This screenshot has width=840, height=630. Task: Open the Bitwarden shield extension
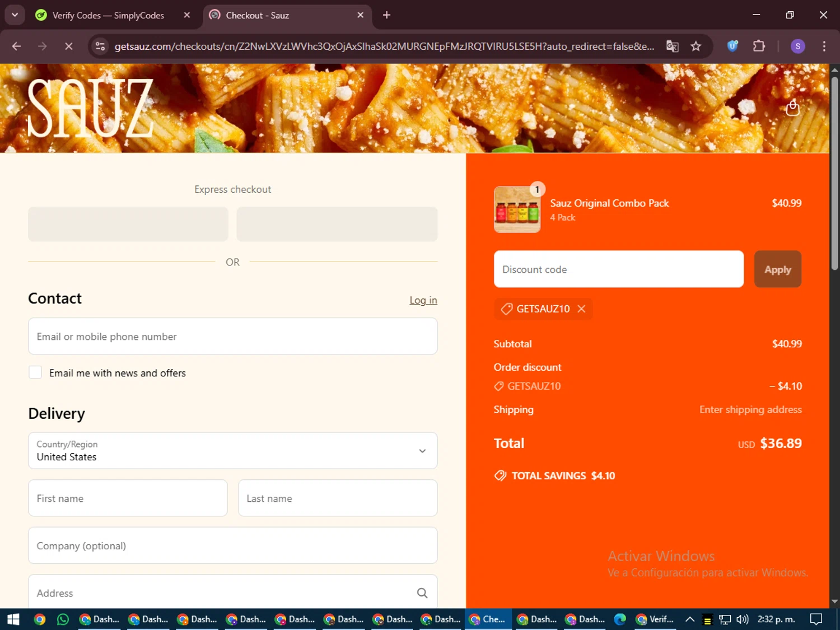(732, 46)
